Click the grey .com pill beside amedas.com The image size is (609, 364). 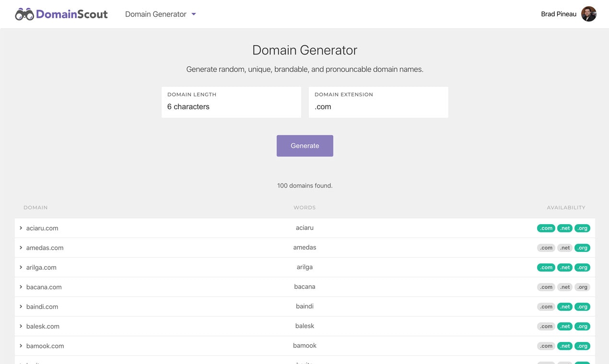click(x=546, y=248)
